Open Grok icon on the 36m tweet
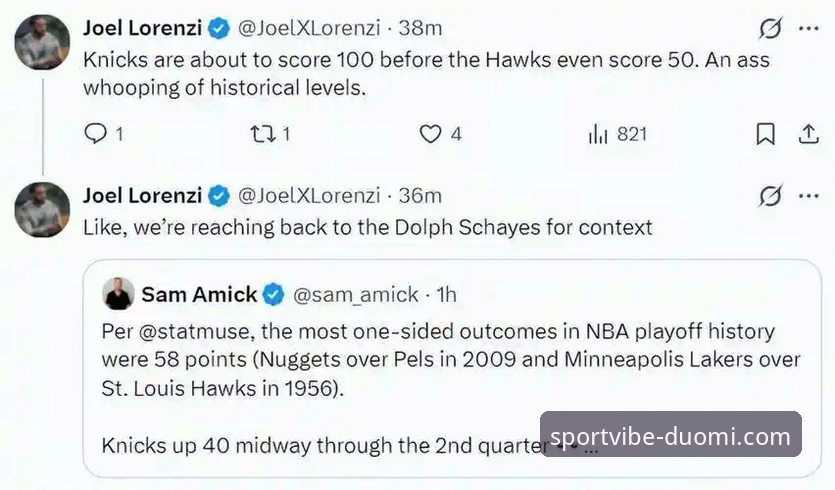Image resolution: width=835 pixels, height=490 pixels. pos(770,196)
